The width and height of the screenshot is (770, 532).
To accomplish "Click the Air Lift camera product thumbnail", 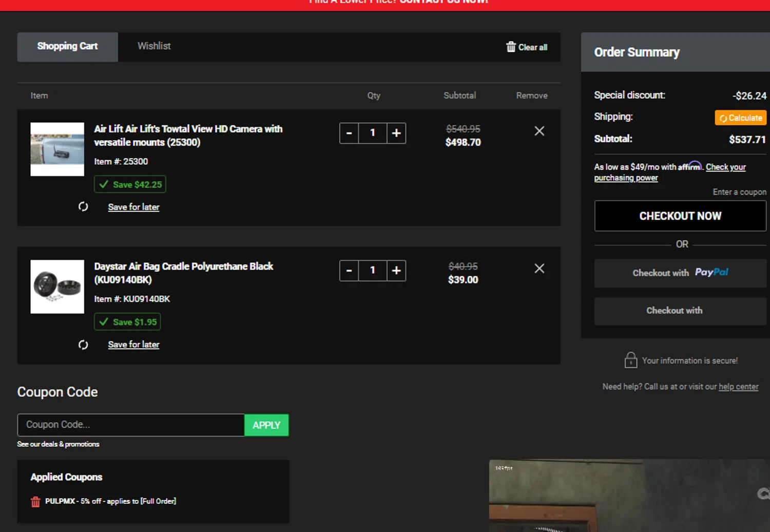I will coord(57,149).
